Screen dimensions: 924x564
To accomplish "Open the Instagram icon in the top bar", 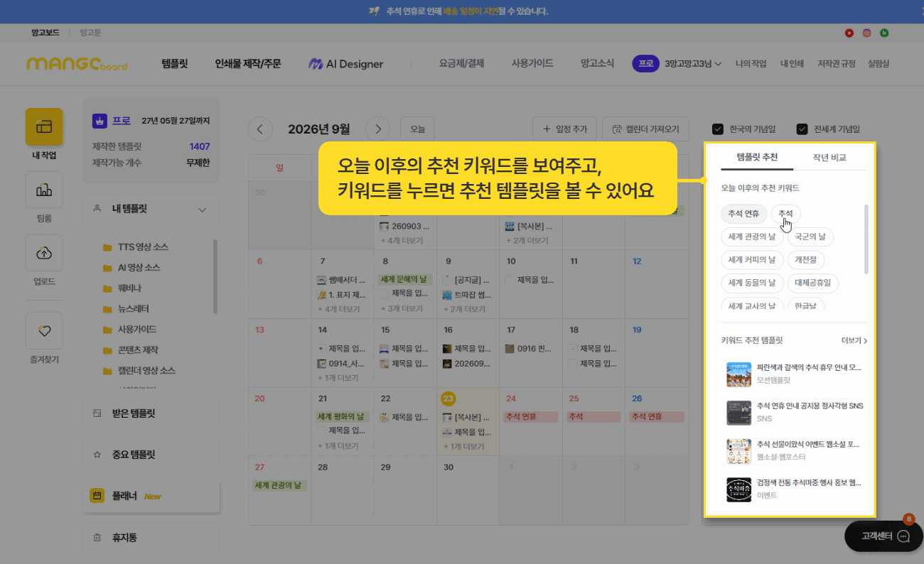I will pyautogui.click(x=867, y=33).
